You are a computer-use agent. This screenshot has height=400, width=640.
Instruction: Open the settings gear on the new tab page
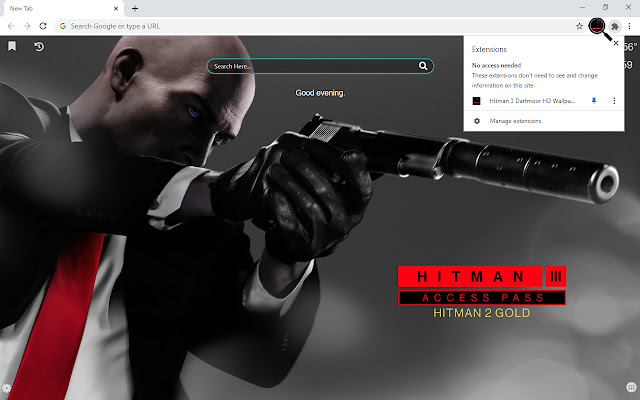point(6,388)
